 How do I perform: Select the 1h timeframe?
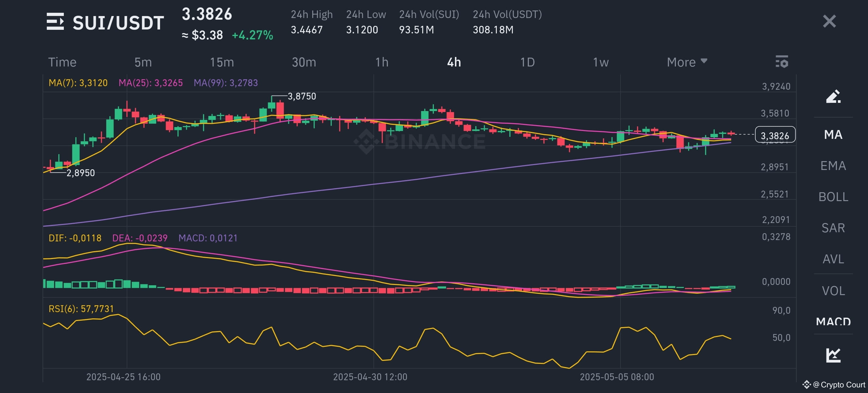pos(382,62)
